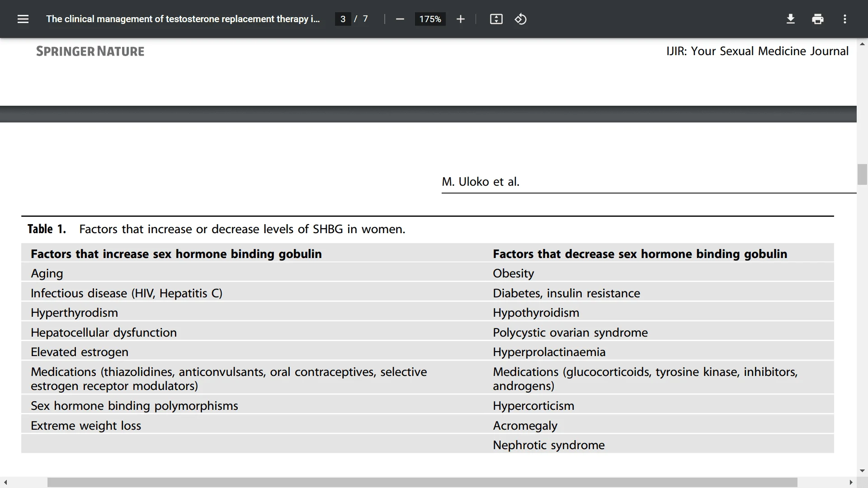Screen dimensions: 868x488
Task: Open the more actions menu
Action: click(844, 19)
